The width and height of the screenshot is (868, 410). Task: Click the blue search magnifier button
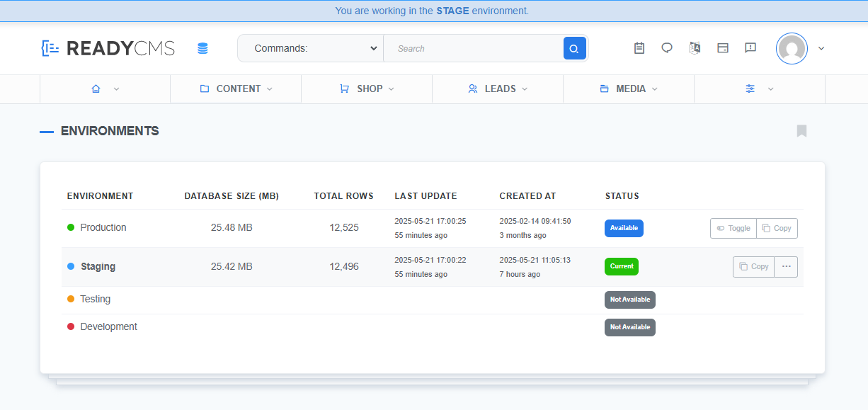(574, 48)
